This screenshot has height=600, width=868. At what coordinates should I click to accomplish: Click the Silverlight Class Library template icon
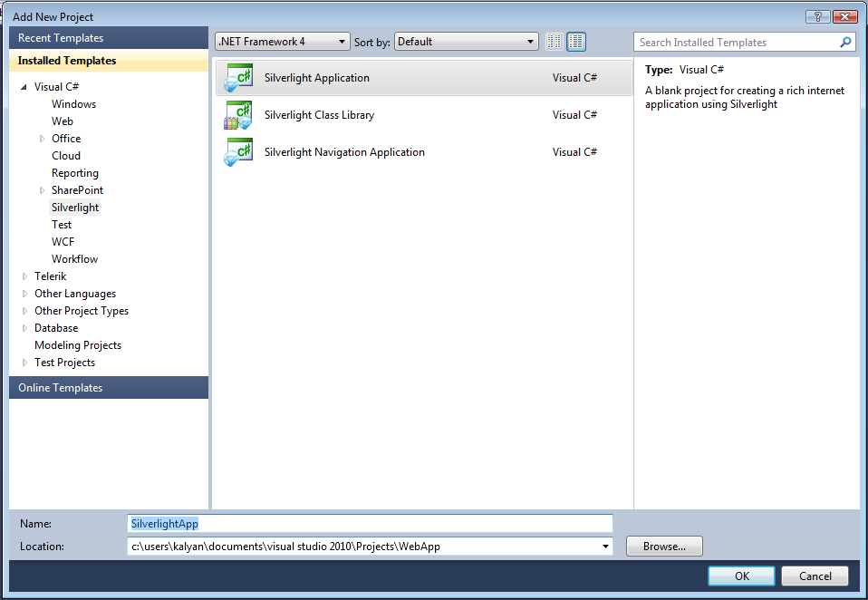point(238,114)
